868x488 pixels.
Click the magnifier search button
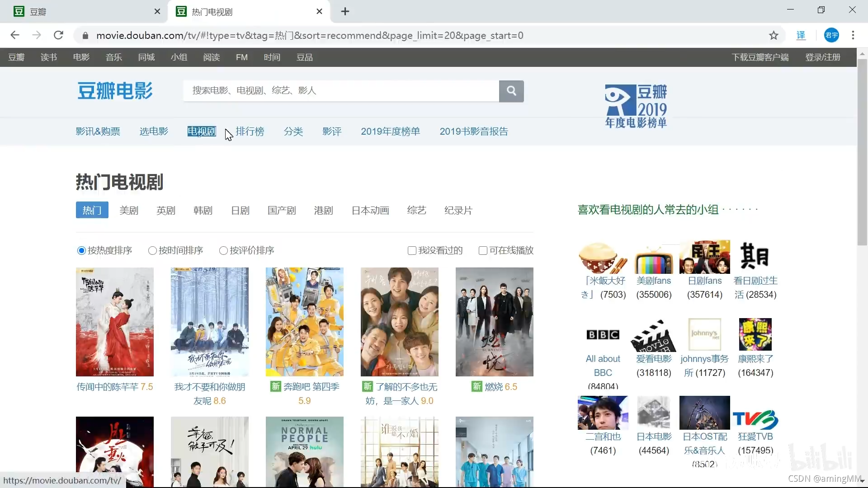tap(511, 91)
